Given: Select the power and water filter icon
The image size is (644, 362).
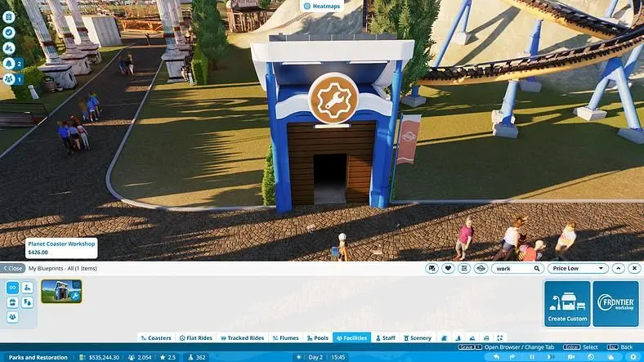Looking at the screenshot, I should pos(27,302).
